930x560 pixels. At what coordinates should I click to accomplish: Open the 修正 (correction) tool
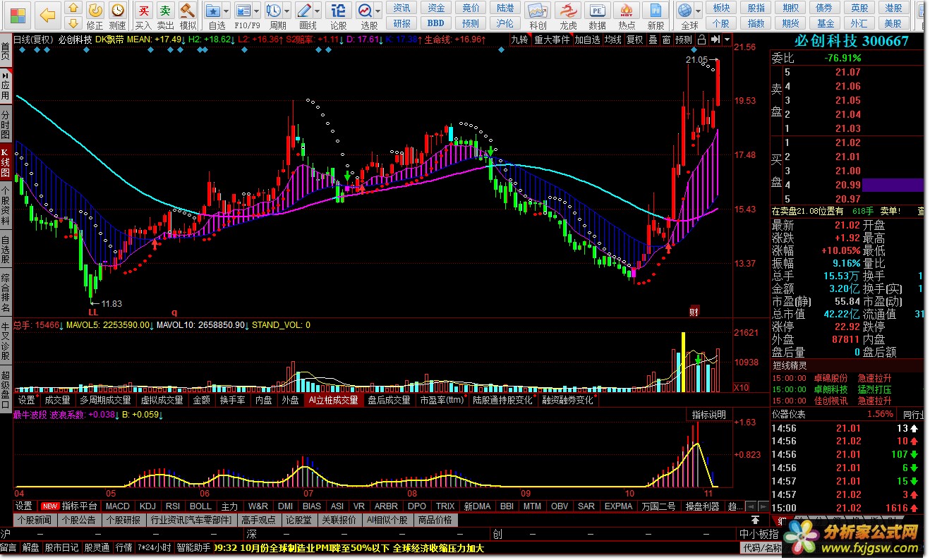pyautogui.click(x=96, y=16)
